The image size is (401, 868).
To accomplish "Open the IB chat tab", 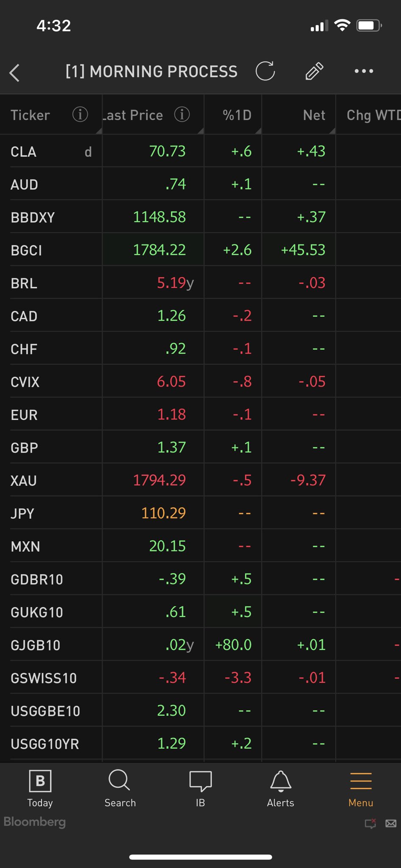I will (200, 788).
